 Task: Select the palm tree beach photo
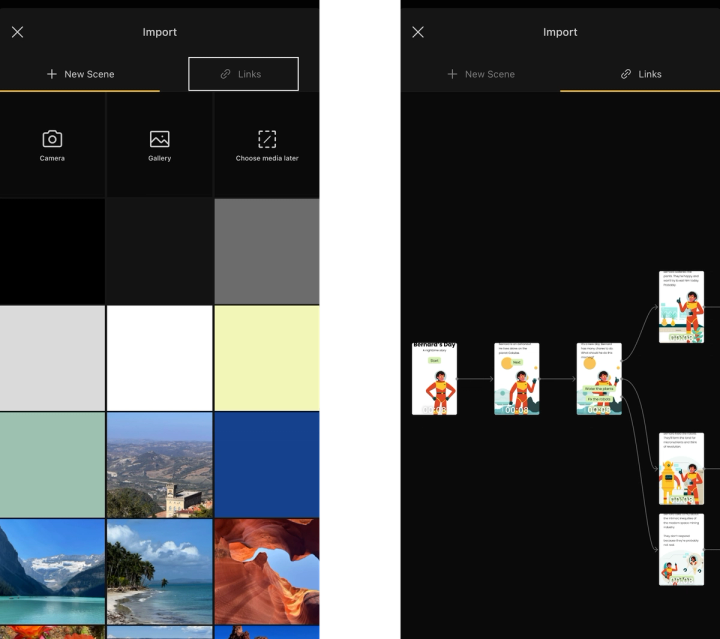click(159, 572)
